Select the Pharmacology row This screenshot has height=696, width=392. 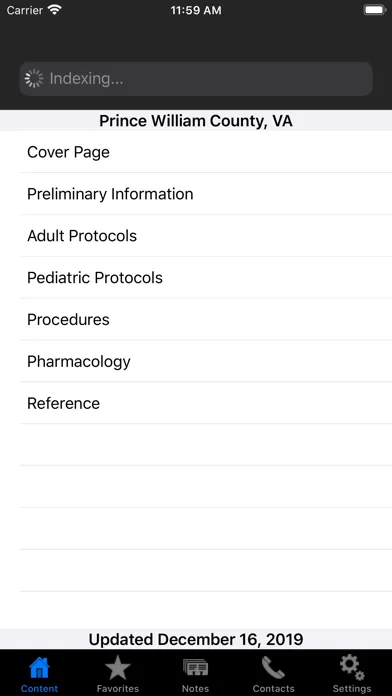[206, 361]
